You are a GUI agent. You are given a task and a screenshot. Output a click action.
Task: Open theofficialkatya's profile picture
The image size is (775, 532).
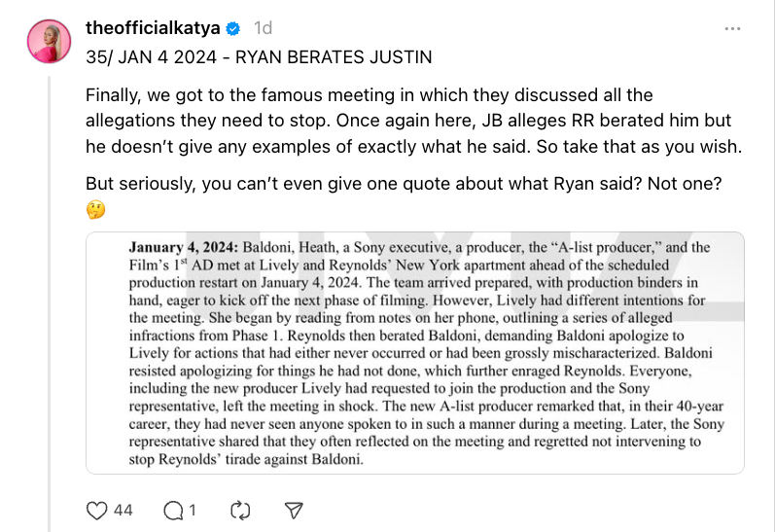coord(48,42)
